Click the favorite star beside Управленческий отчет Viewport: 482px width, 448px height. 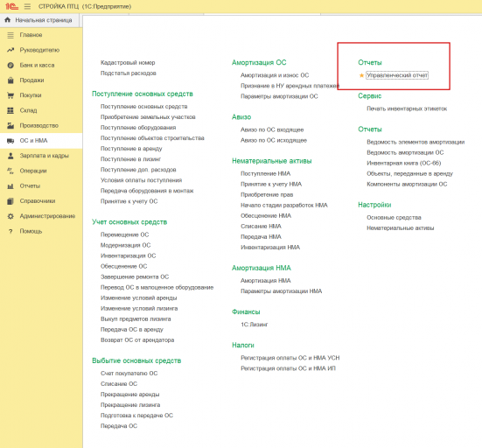[361, 75]
